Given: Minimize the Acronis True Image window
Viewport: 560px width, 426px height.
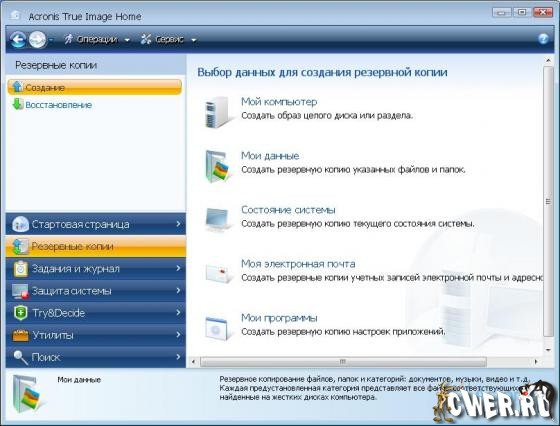Looking at the screenshot, I should [x=501, y=12].
